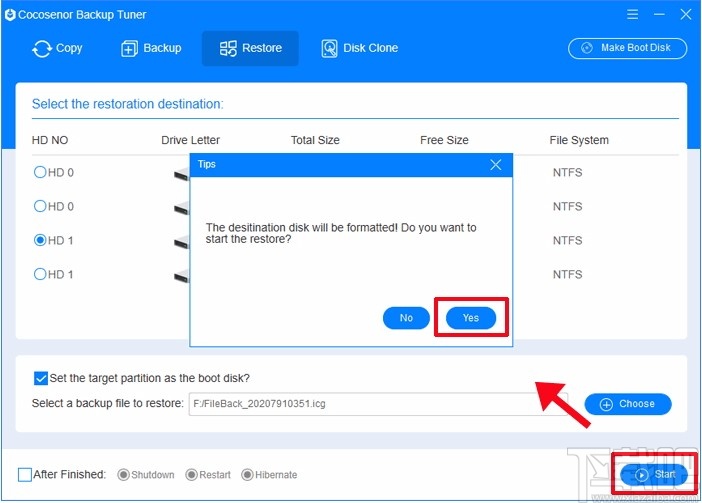This screenshot has width=702, height=503.
Task: Select the last HD 1 radio button
Action: point(40,274)
